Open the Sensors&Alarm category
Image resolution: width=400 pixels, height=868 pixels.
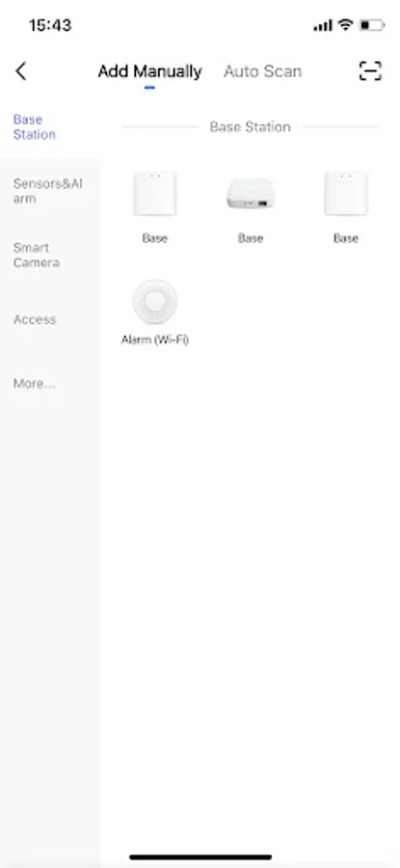point(48,191)
